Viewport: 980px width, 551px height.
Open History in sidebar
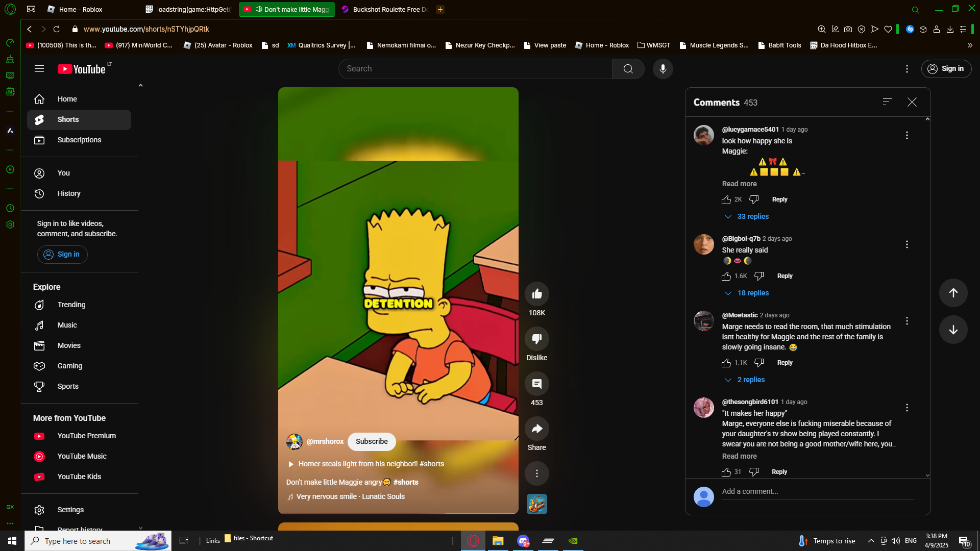(x=79, y=194)
